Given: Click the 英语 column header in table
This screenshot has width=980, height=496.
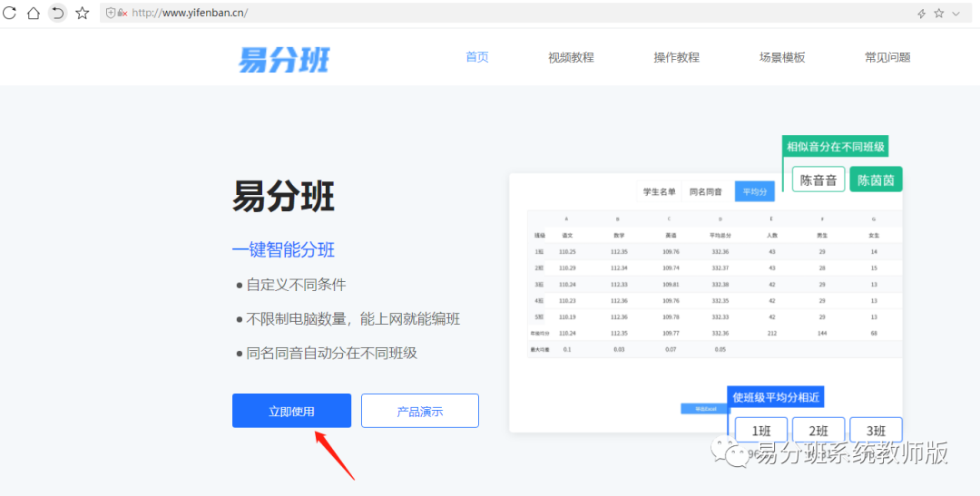Looking at the screenshot, I should pos(670,236).
